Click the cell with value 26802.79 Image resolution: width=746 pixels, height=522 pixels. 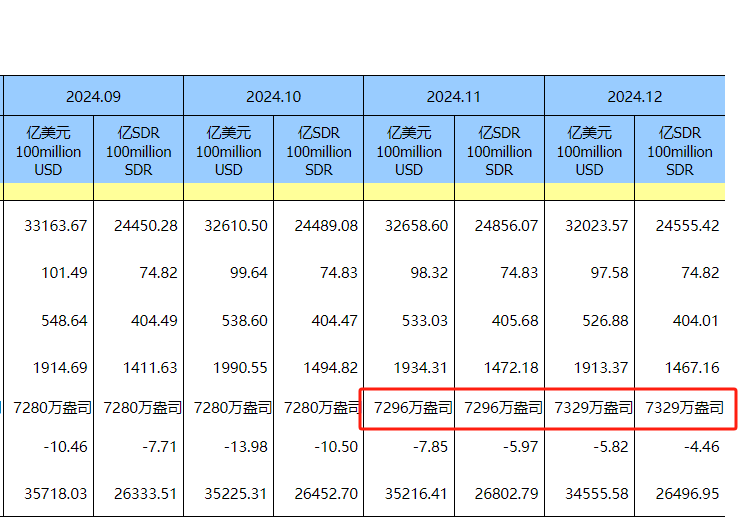point(501,493)
